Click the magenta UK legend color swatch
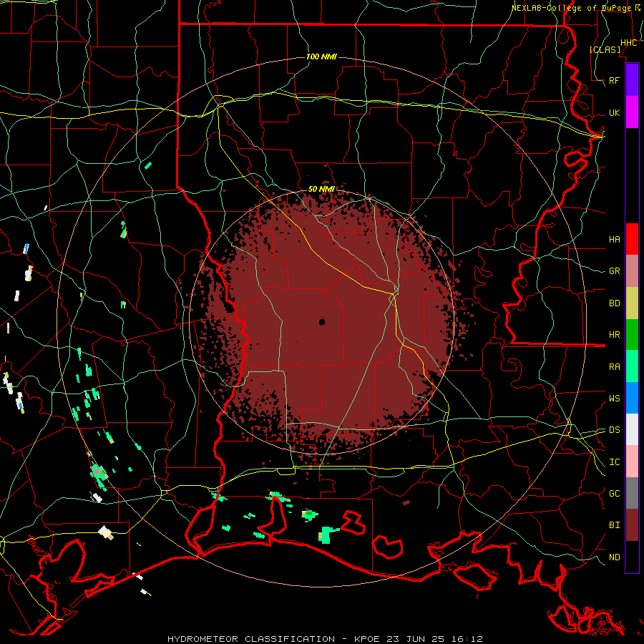 click(632, 112)
